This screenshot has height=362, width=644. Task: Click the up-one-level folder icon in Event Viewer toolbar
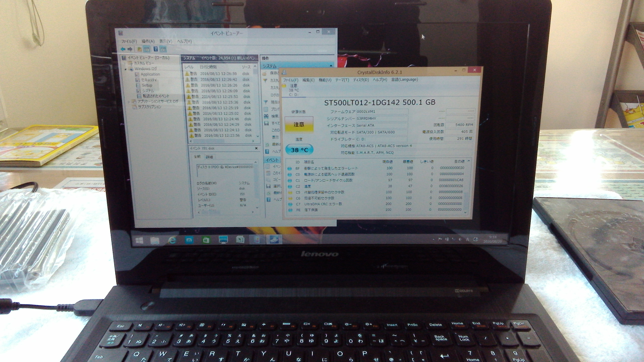139,49
